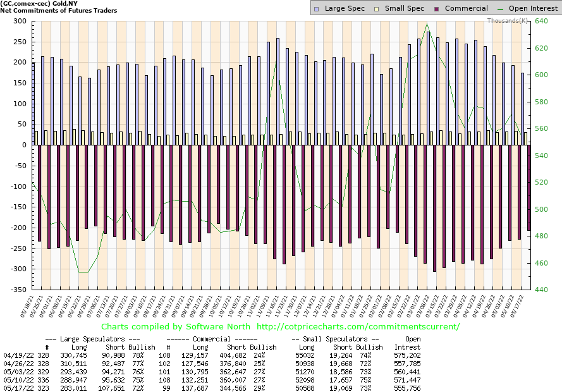Viewport: 562px width, 392px height.
Task: Toggle the Commercial legend label
Action: tap(467, 8)
